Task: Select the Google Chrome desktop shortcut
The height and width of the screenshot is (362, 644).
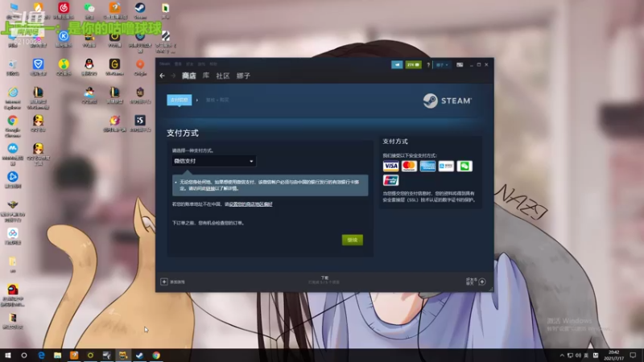Action: click(12, 126)
